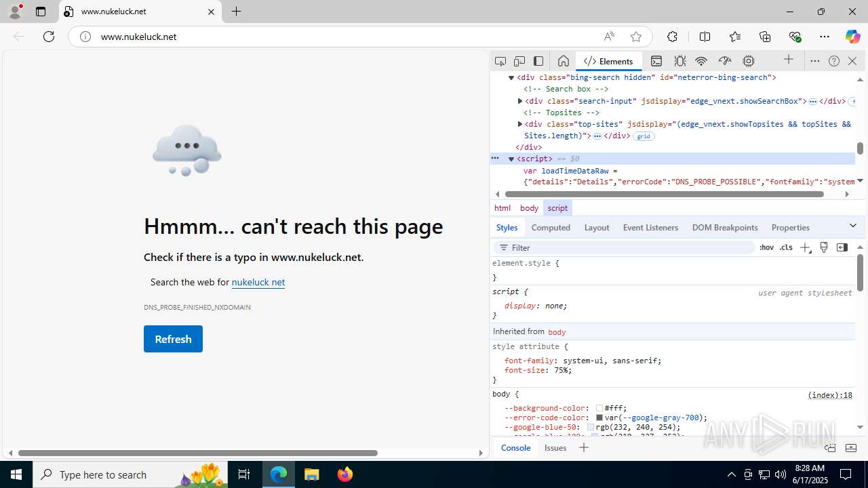The image size is (868, 488).
Task: Toggle the :hov element state panel
Action: 766,247
